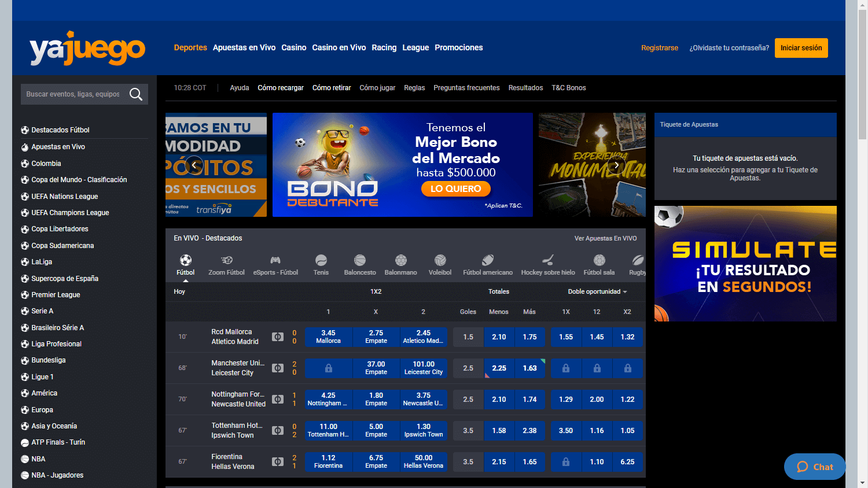Select the Tenis sport icon
868x488 pixels.
point(321,260)
